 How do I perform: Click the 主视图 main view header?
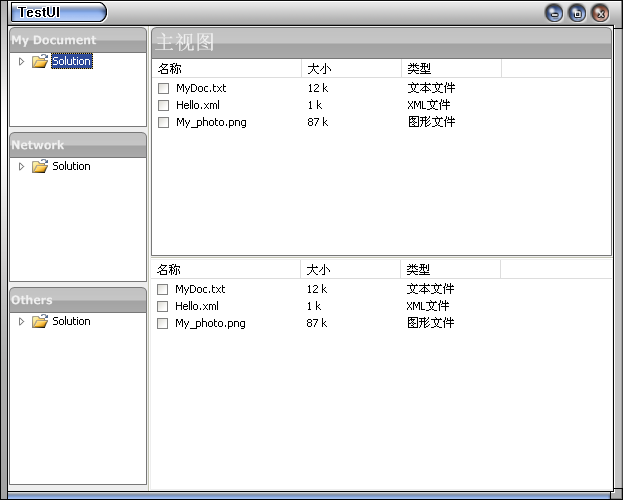click(381, 43)
